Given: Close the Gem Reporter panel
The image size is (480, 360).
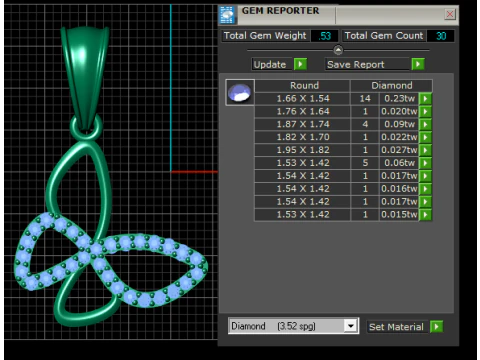Looking at the screenshot, I should [450, 14].
